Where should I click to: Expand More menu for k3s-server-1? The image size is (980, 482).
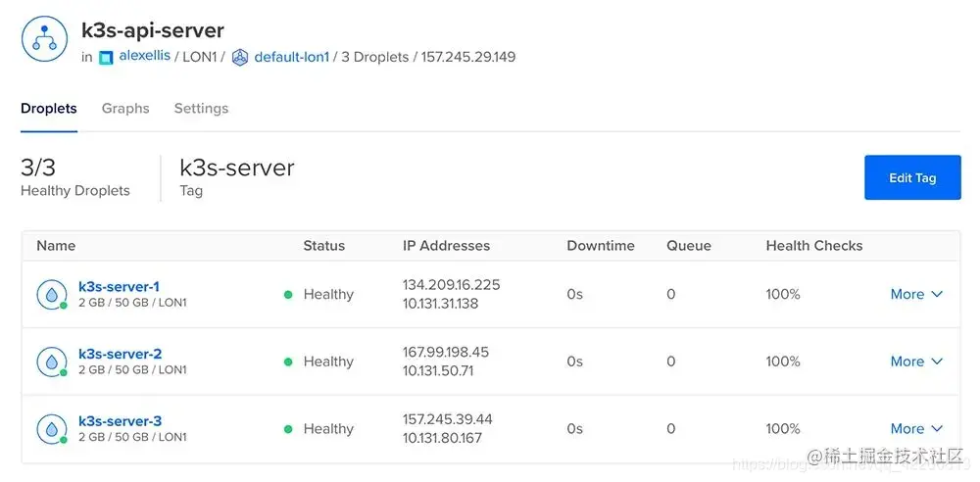916,294
